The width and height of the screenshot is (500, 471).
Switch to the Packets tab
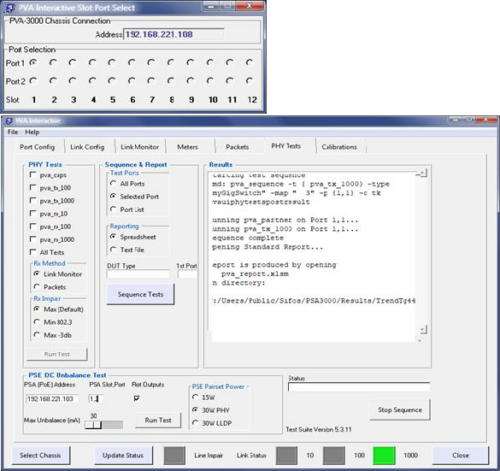pyautogui.click(x=237, y=147)
